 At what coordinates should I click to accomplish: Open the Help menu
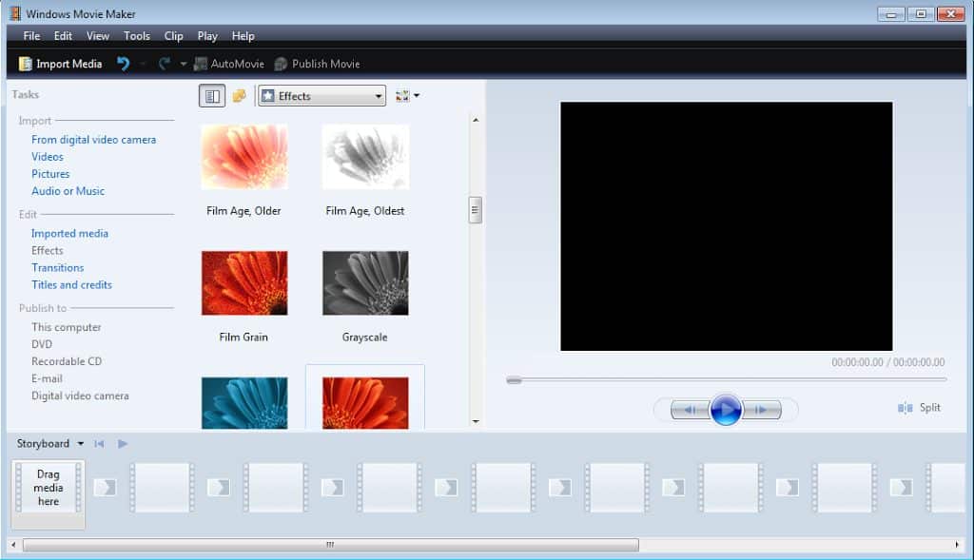(x=243, y=36)
